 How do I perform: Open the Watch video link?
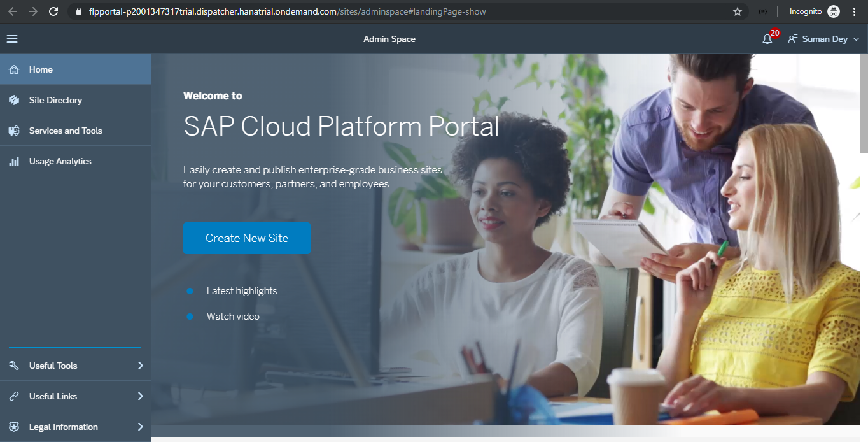[233, 316]
